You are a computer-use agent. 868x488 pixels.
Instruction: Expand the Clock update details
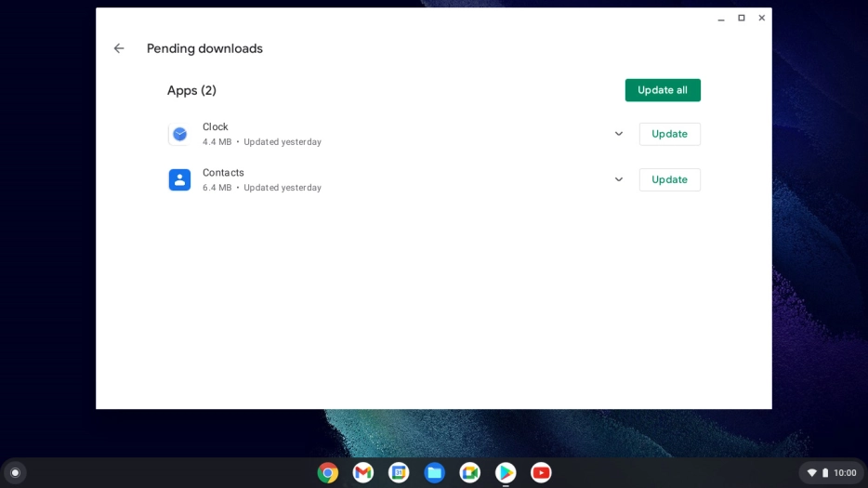tap(619, 134)
